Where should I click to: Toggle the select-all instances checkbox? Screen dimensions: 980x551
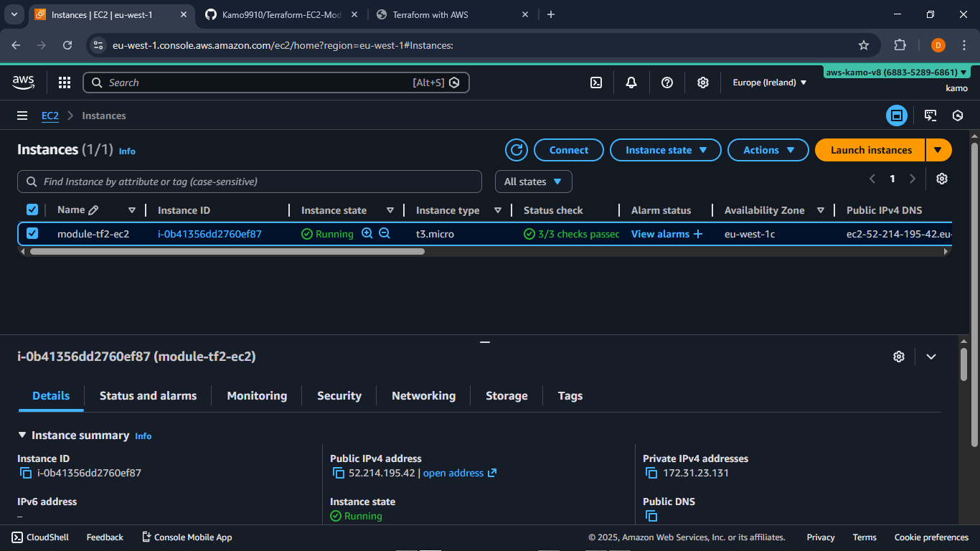32,209
